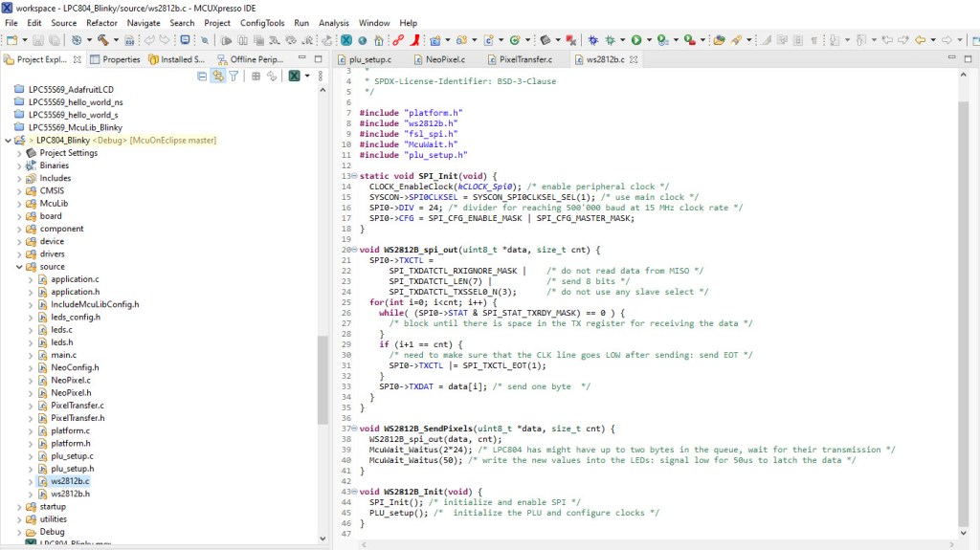The height and width of the screenshot is (550, 980).
Task: Switch to the NeoPixel.c editor tab
Action: (x=446, y=59)
